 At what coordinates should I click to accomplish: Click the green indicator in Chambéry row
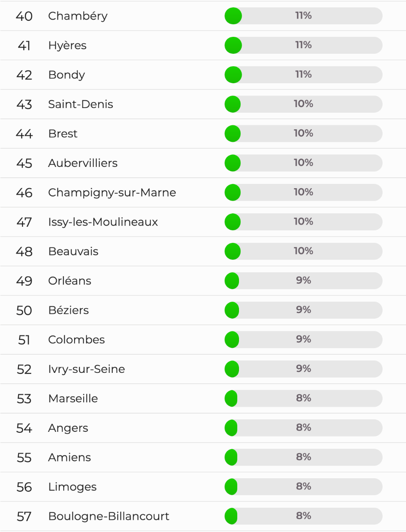pyautogui.click(x=233, y=16)
